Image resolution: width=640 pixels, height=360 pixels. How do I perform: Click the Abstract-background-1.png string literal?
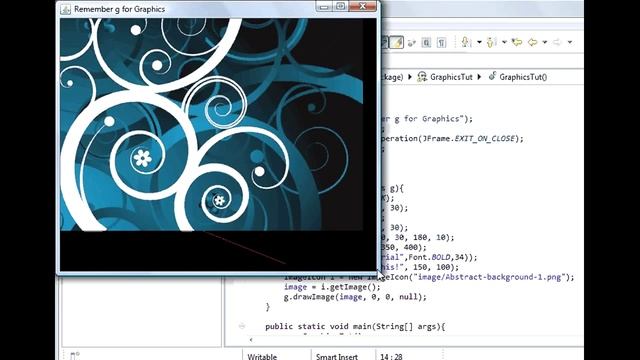click(489, 277)
